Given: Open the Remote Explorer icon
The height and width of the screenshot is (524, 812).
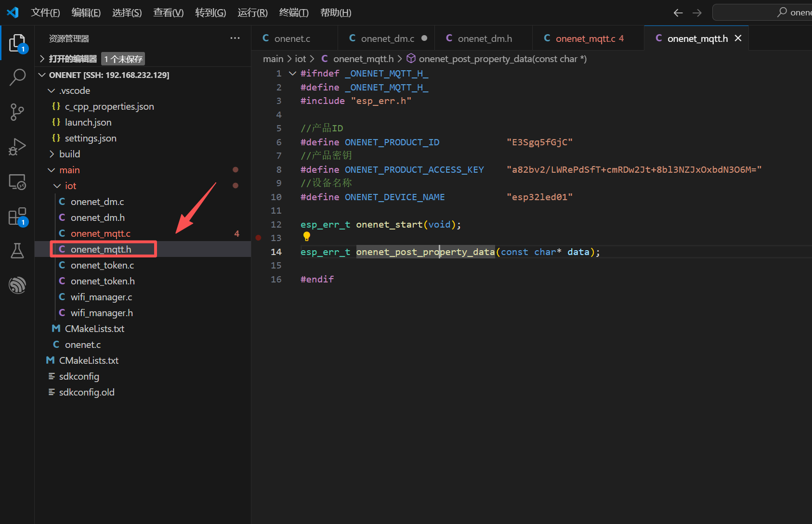Looking at the screenshot, I should (17, 181).
